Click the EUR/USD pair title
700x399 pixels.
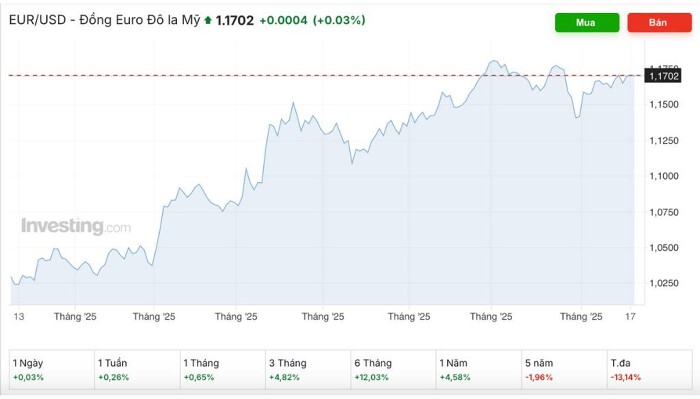pyautogui.click(x=38, y=20)
